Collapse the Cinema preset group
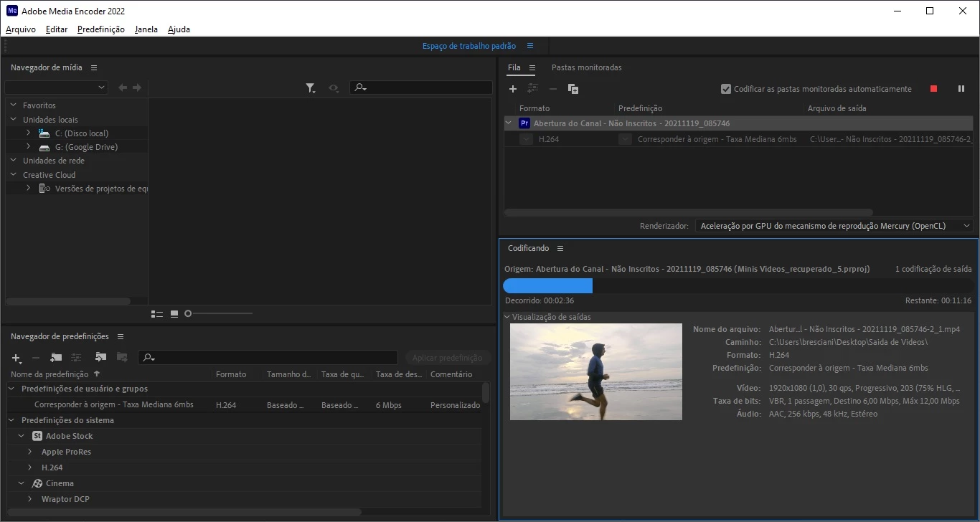This screenshot has width=980, height=522. pos(22,483)
